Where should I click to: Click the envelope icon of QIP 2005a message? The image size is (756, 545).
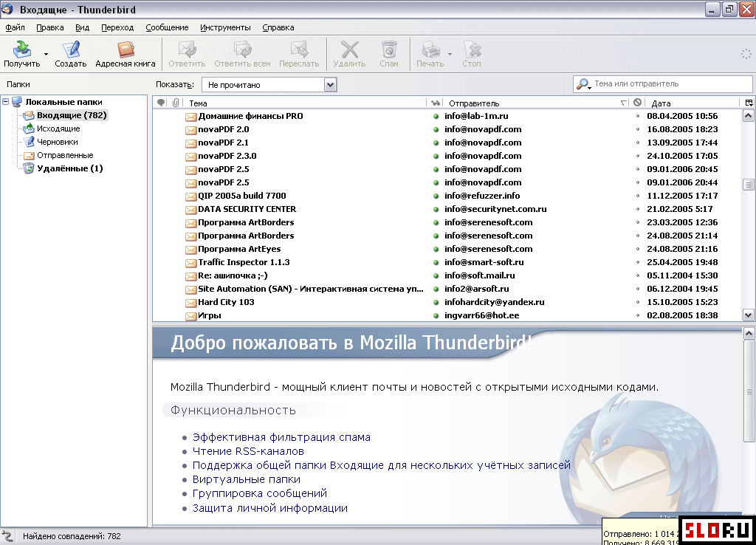pos(191,196)
